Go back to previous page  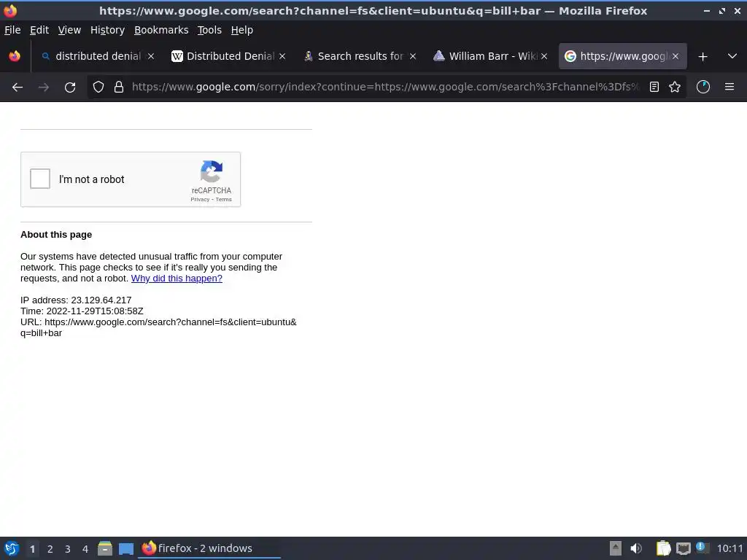pos(18,87)
